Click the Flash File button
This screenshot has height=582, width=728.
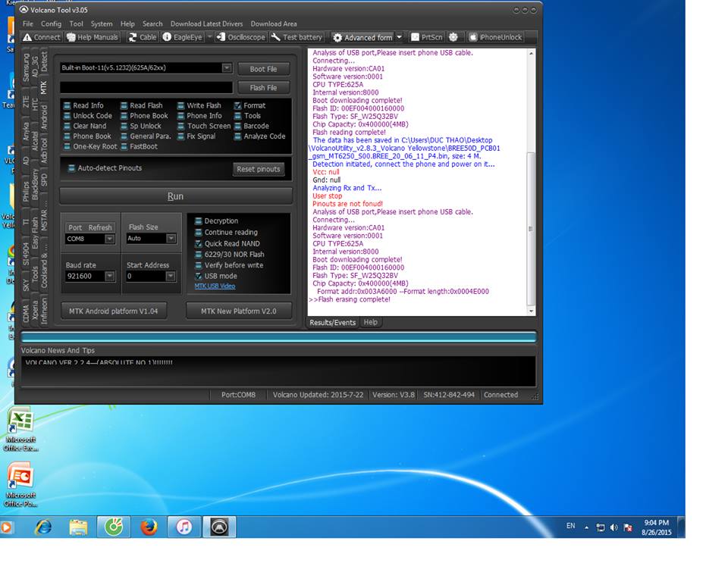(263, 88)
